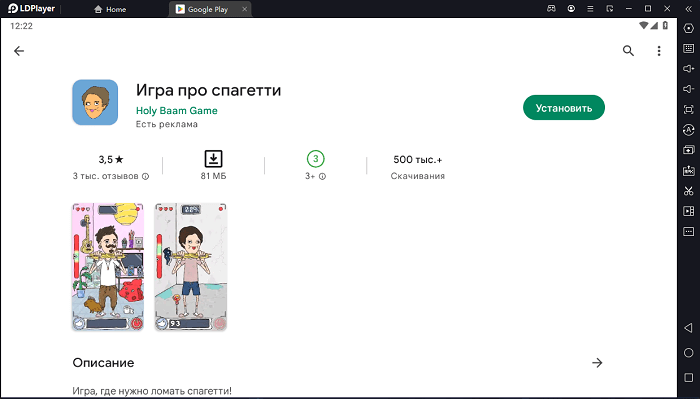Open LDPlayer settings hexagon icon

[688, 28]
